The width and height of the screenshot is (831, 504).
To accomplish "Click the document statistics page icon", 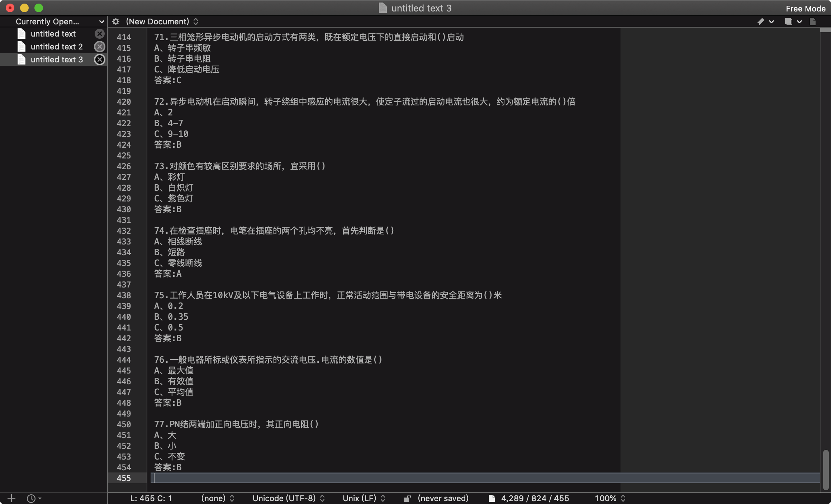I will [492, 498].
